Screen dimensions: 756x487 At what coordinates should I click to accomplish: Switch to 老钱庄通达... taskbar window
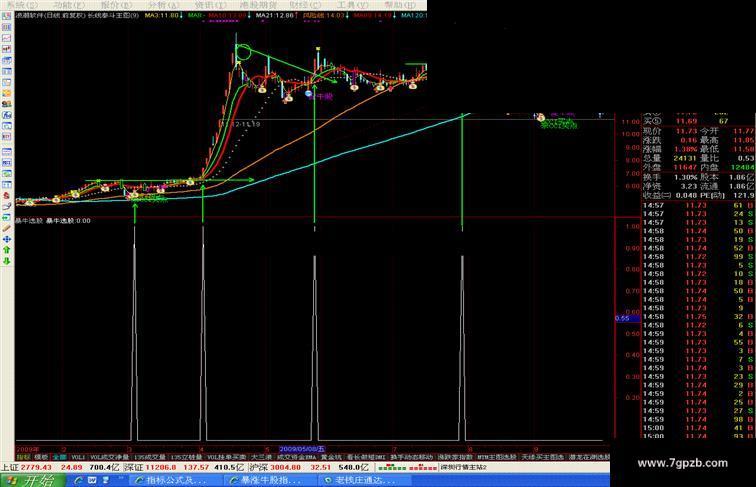pos(362,480)
